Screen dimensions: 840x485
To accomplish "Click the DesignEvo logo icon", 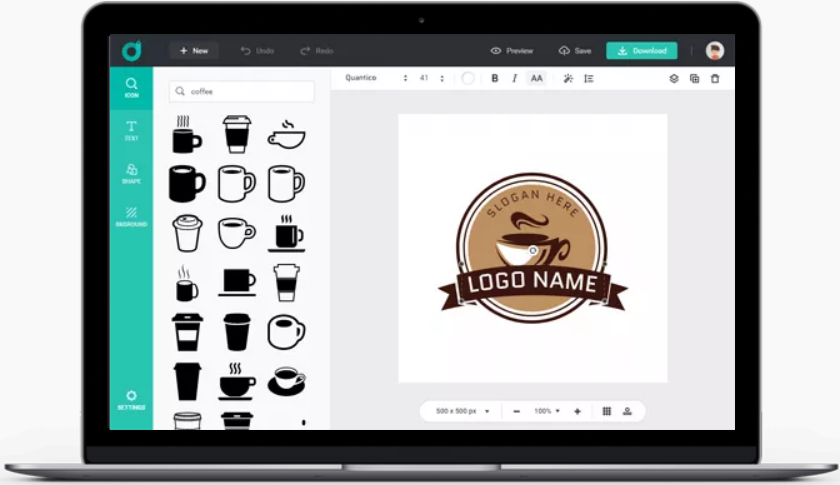I will tap(131, 51).
